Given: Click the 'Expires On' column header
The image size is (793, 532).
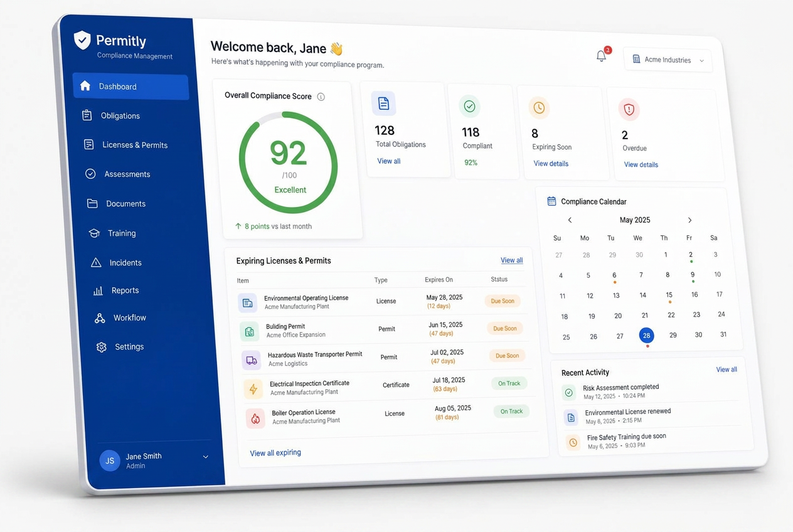Looking at the screenshot, I should pyautogui.click(x=439, y=280).
